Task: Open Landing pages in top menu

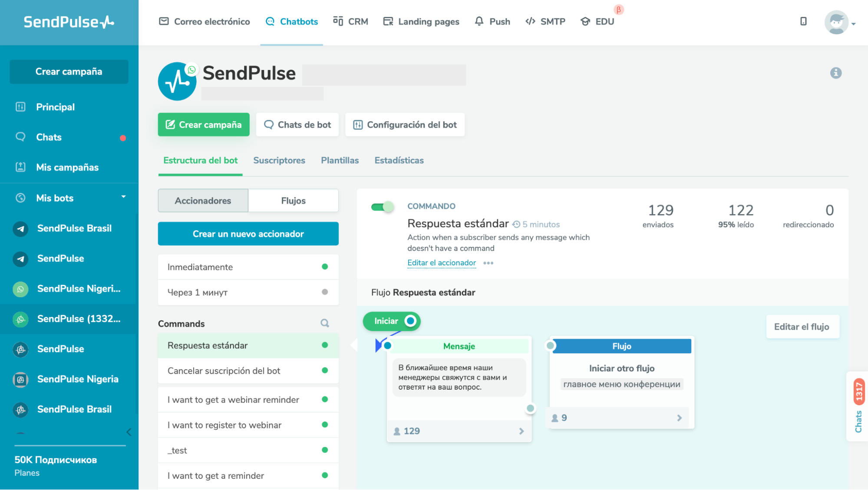Action: [x=421, y=22]
